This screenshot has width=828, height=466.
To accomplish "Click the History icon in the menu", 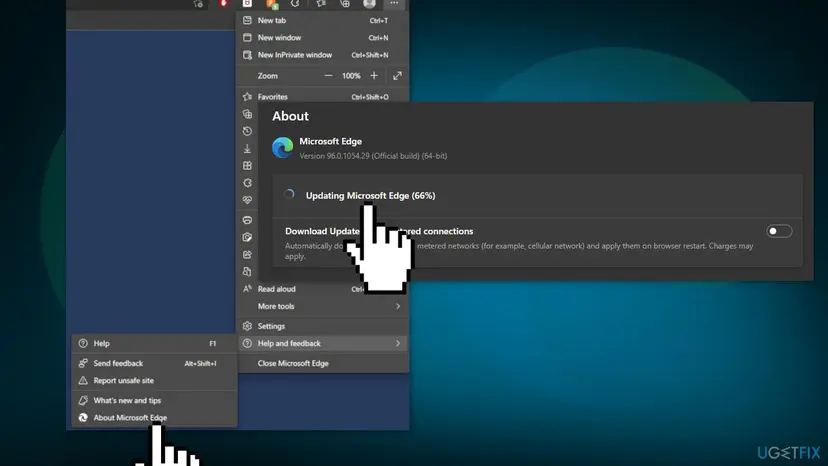I will (247, 131).
